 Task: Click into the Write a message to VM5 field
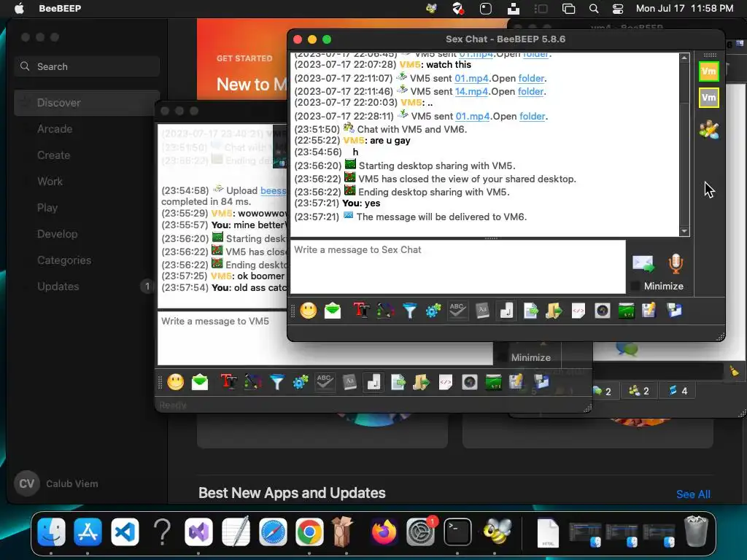click(x=325, y=338)
